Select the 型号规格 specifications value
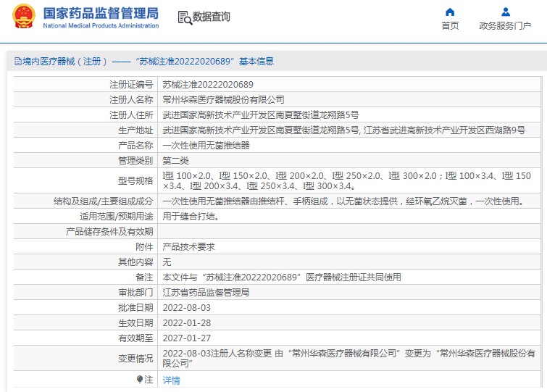The height and width of the screenshot is (392, 547). 347,180
